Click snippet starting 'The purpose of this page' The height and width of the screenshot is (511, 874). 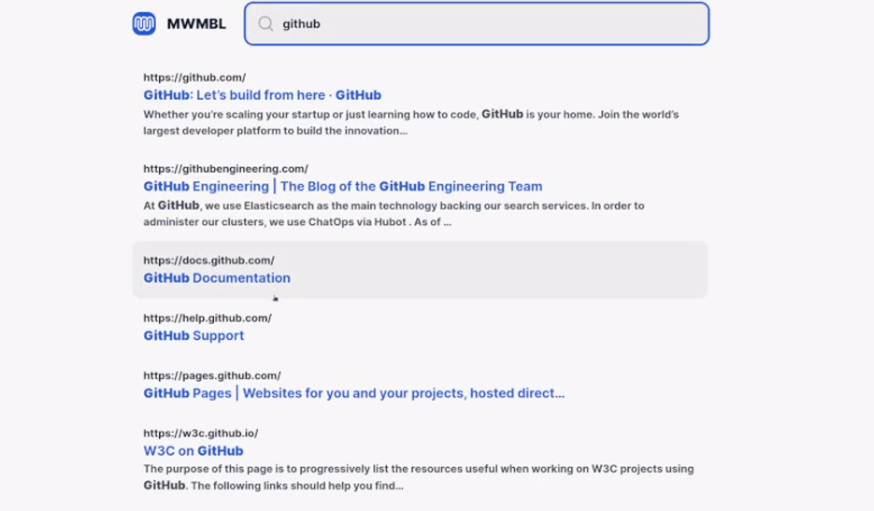click(419, 477)
